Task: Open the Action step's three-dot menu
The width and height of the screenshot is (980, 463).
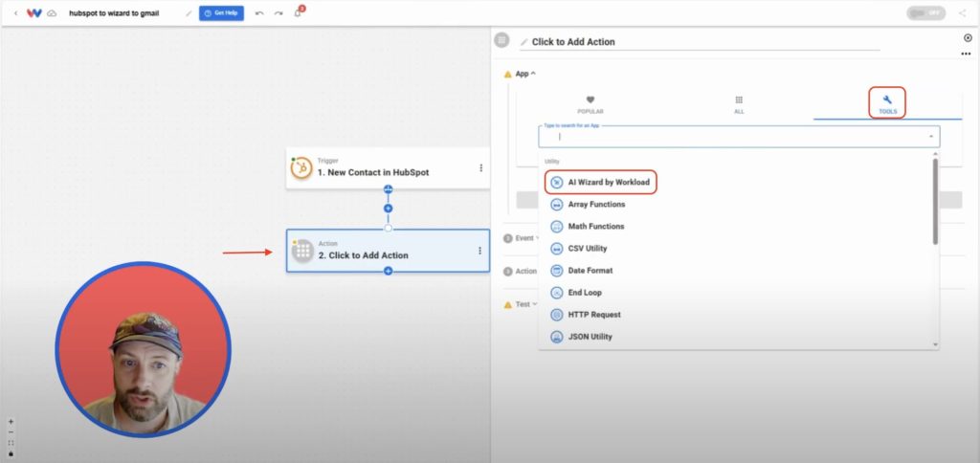Action: tap(480, 251)
